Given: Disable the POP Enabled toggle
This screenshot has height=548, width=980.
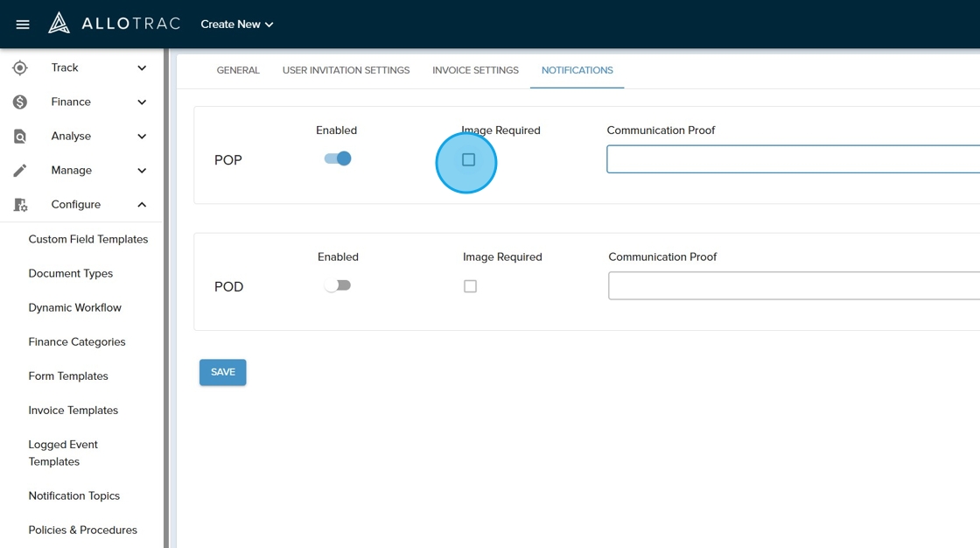Looking at the screenshot, I should point(338,158).
